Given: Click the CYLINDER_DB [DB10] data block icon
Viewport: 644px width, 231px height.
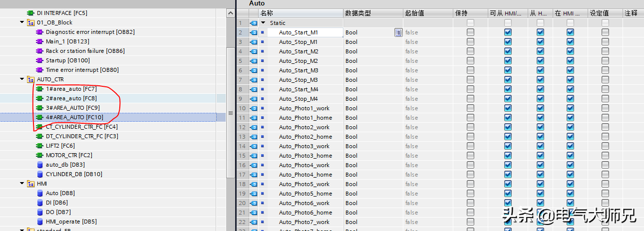Looking at the screenshot, I should tap(40, 174).
